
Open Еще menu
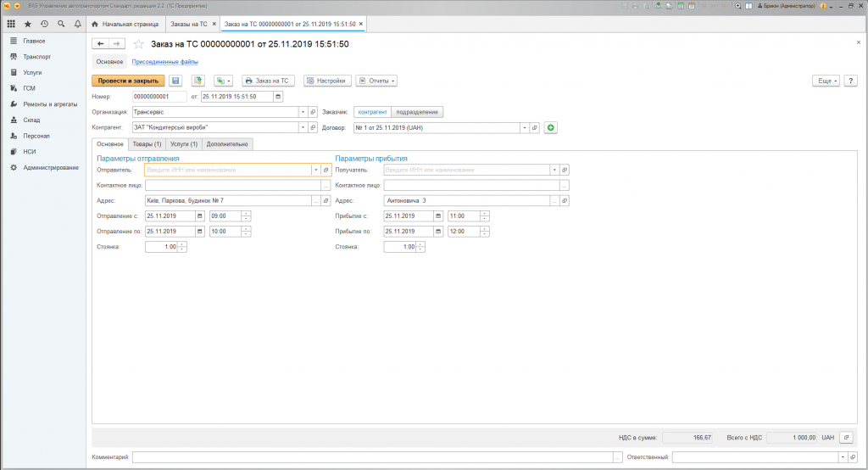point(827,81)
